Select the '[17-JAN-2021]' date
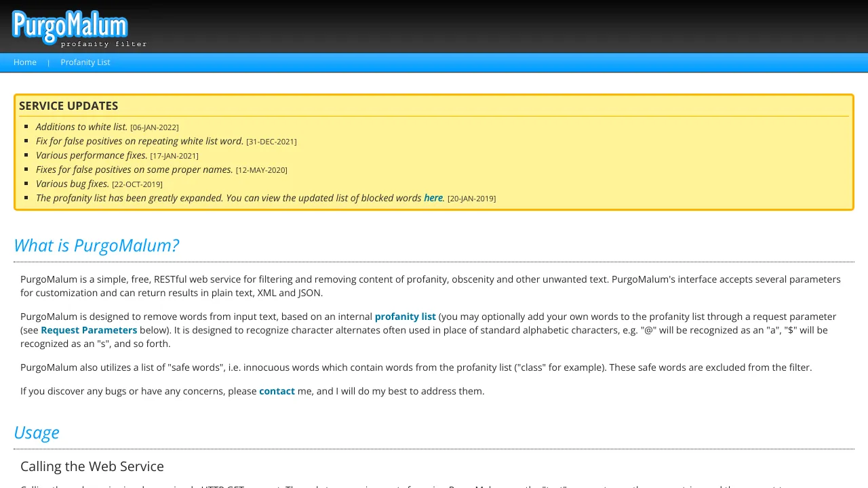The width and height of the screenshot is (868, 488). 174,156
